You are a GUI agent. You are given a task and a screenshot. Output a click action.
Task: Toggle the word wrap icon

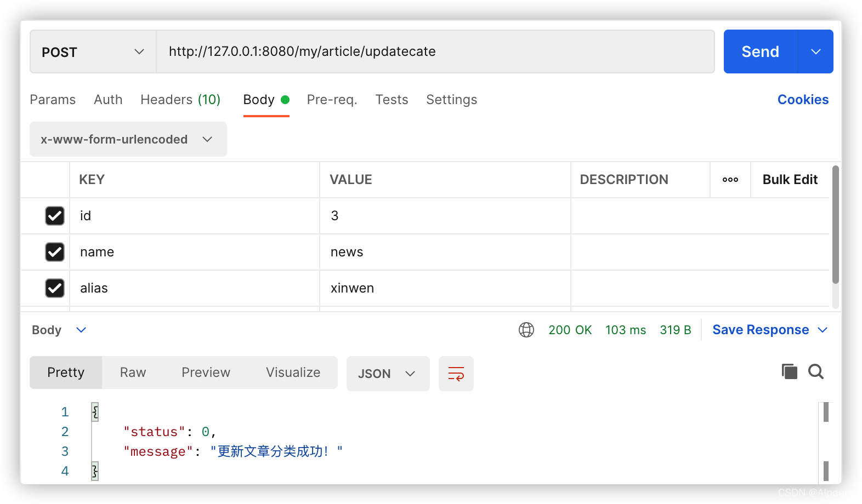click(456, 374)
